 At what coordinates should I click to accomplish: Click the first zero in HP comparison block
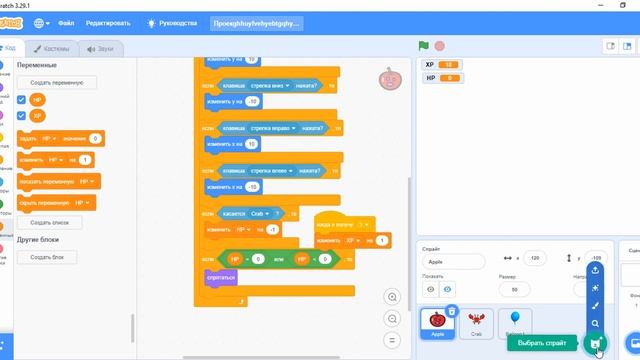[258, 259]
